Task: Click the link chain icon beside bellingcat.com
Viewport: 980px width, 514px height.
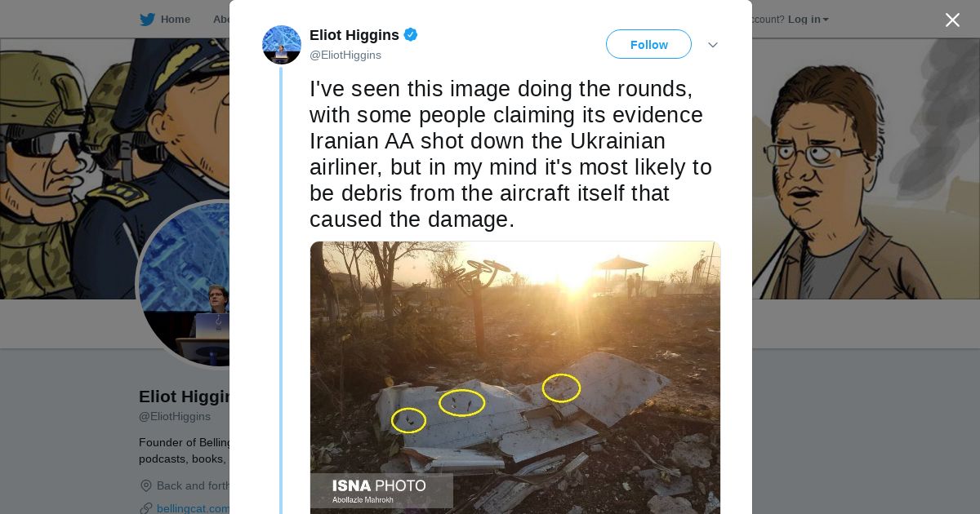Action: pyautogui.click(x=146, y=508)
